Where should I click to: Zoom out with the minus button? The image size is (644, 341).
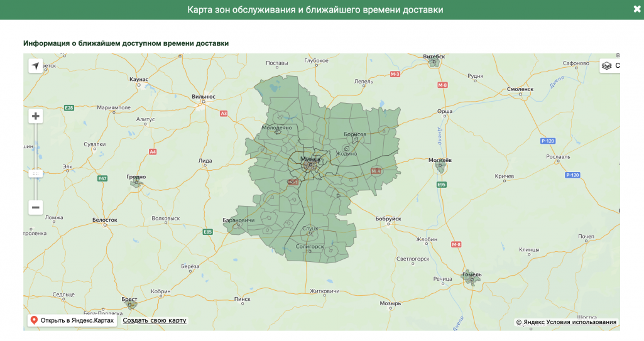(x=35, y=207)
